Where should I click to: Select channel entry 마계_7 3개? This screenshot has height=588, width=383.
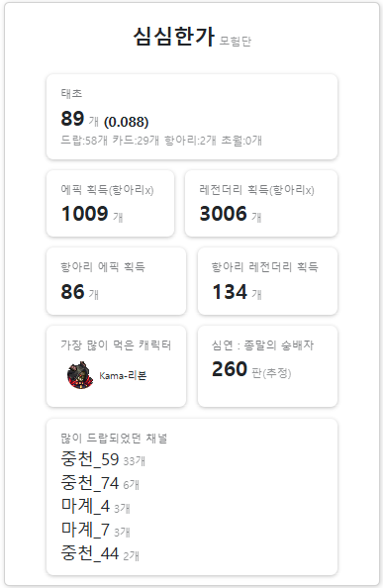pyautogui.click(x=96, y=530)
